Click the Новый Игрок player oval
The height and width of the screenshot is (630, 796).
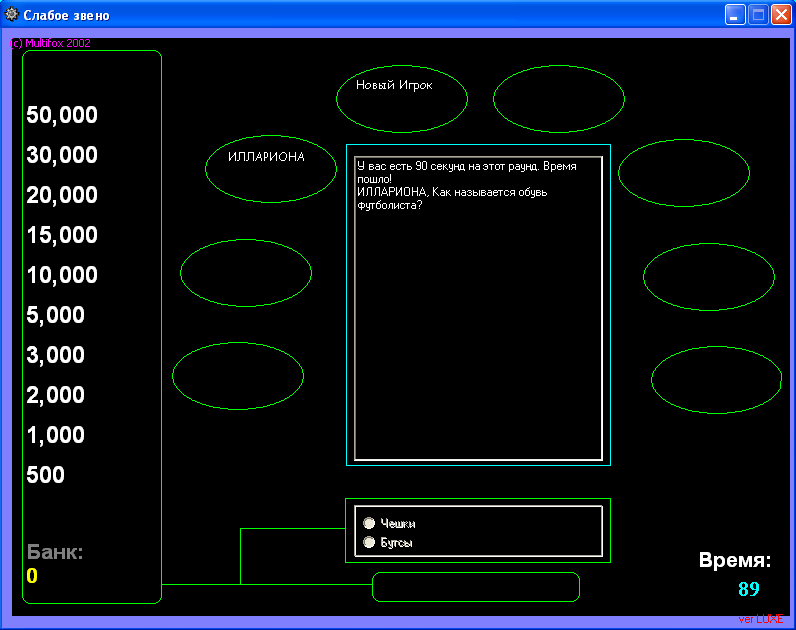pyautogui.click(x=402, y=99)
